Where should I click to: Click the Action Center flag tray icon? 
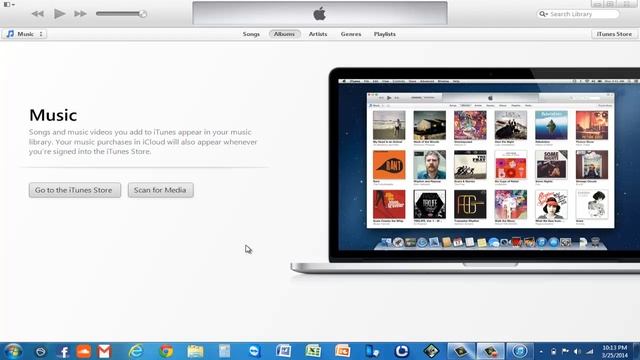coord(565,351)
